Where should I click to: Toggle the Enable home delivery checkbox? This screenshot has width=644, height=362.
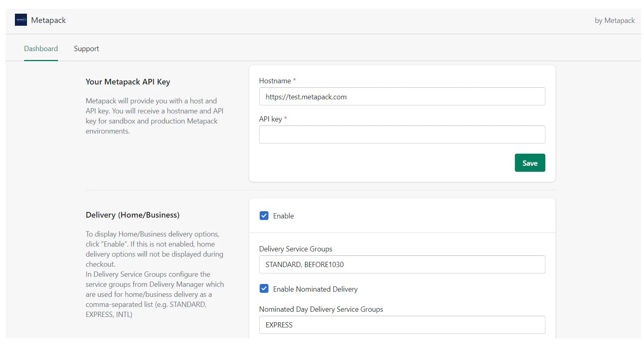click(x=264, y=216)
